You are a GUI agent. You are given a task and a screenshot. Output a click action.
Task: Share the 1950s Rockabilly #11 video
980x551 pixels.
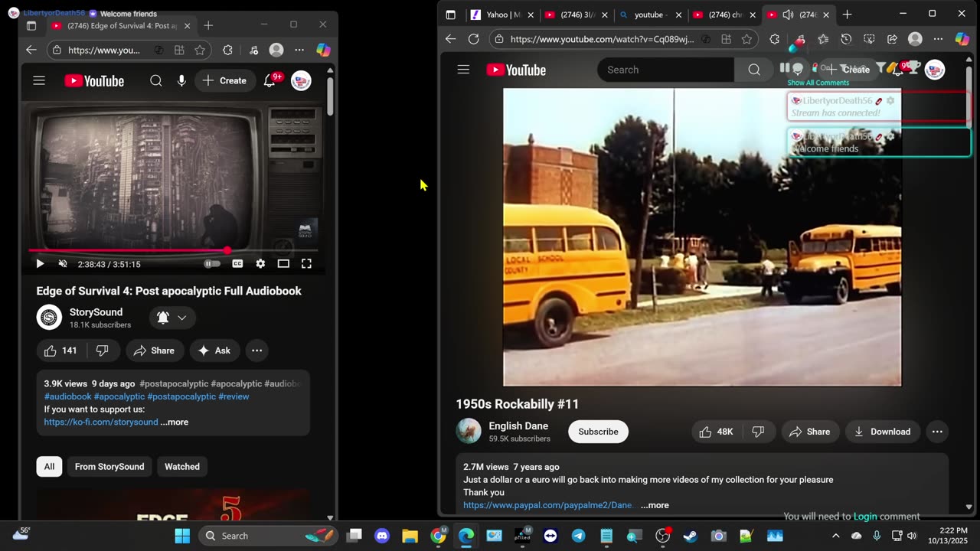click(810, 432)
